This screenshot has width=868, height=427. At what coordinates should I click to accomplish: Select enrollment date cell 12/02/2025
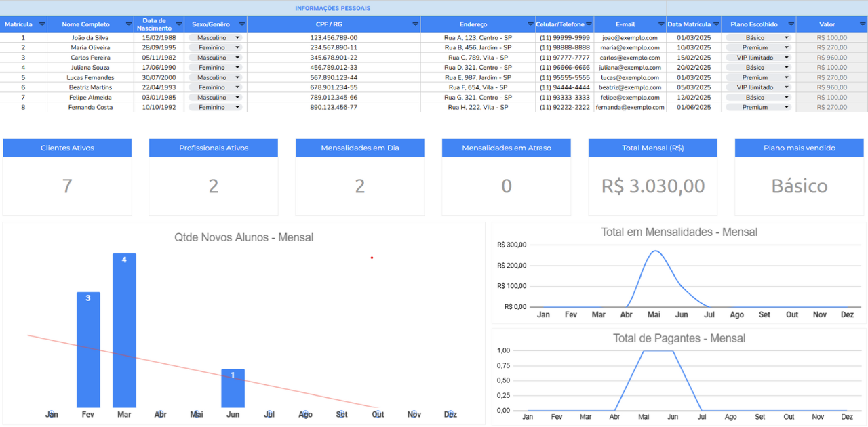694,97
